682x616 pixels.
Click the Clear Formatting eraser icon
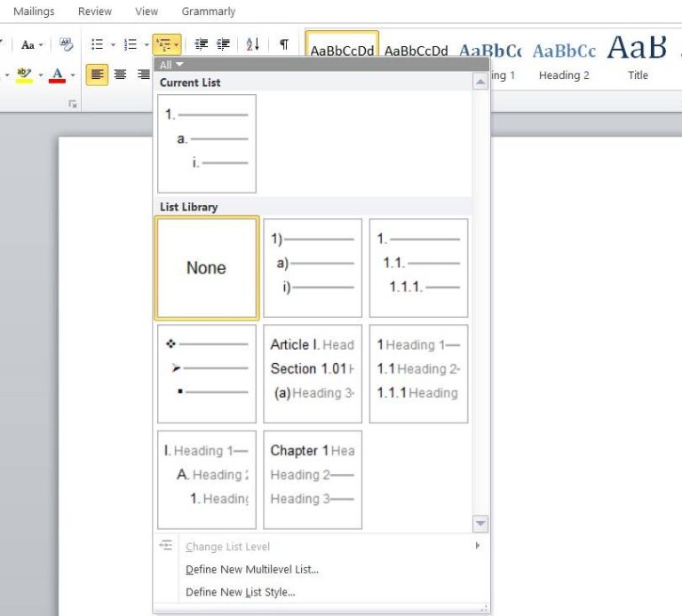click(x=67, y=43)
